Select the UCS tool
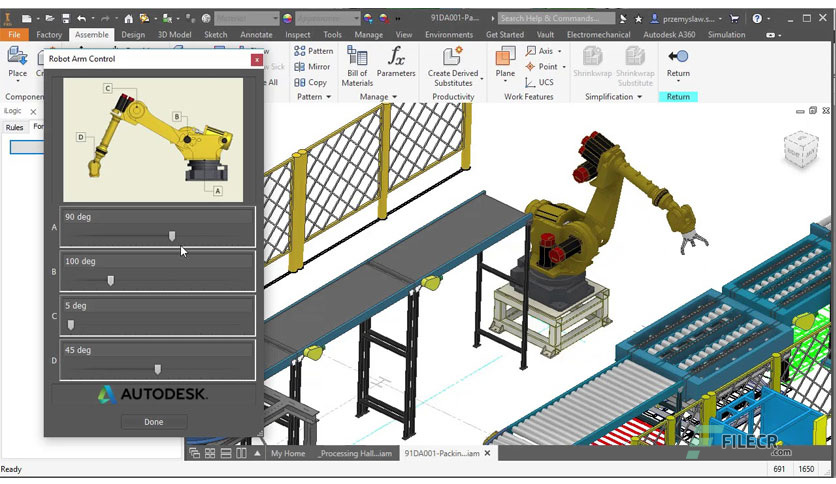The height and width of the screenshot is (484, 836). pos(539,82)
